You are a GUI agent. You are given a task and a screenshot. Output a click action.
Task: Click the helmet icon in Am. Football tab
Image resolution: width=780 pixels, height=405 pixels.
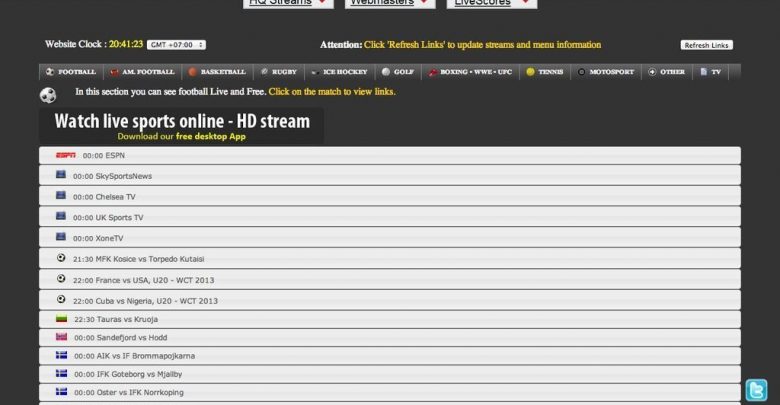[x=114, y=72]
